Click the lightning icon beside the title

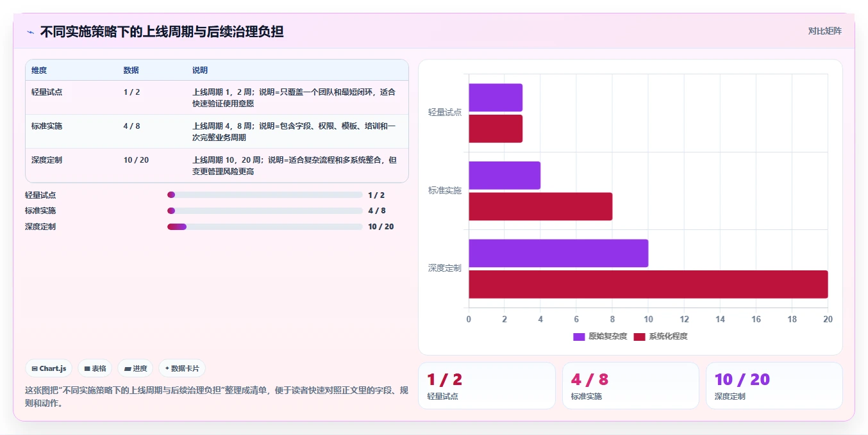pos(30,31)
